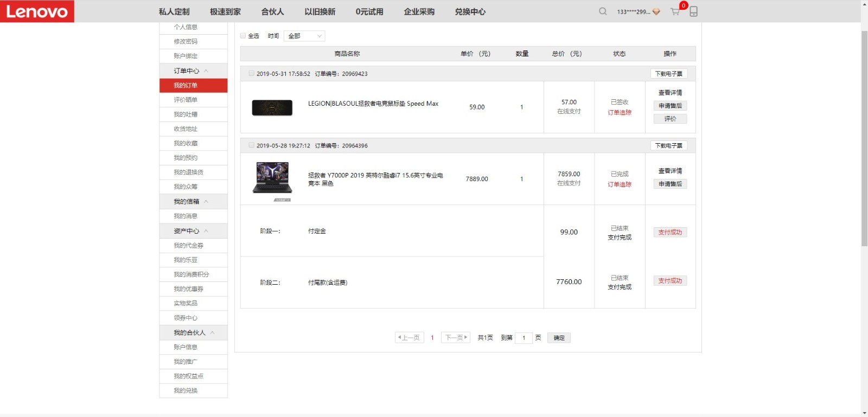The image size is (868, 417).
Task: View details of the mouse pad order
Action: point(671,93)
